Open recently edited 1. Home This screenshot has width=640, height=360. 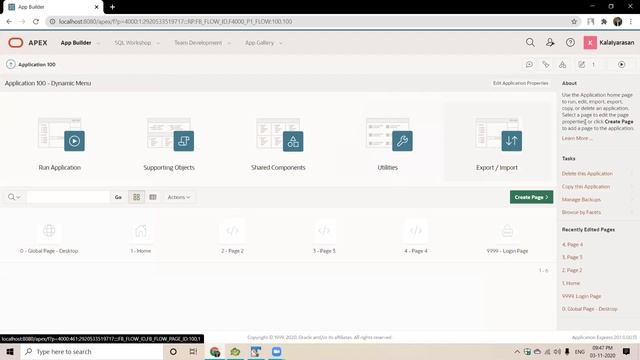(x=571, y=283)
